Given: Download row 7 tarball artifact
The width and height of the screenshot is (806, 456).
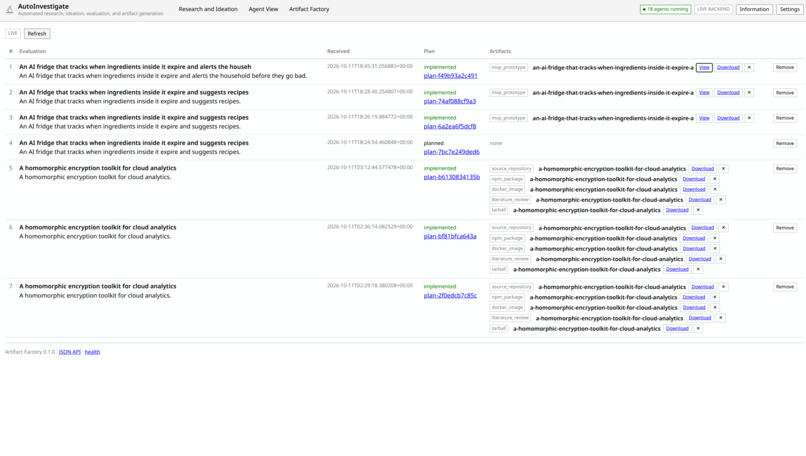Looking at the screenshot, I should (x=677, y=328).
